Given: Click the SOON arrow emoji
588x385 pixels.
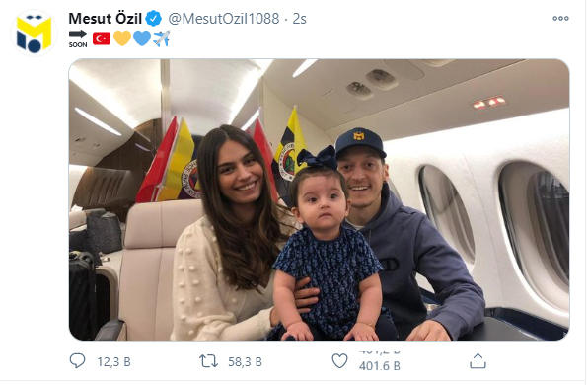Looking at the screenshot, I should pyautogui.click(x=78, y=38).
